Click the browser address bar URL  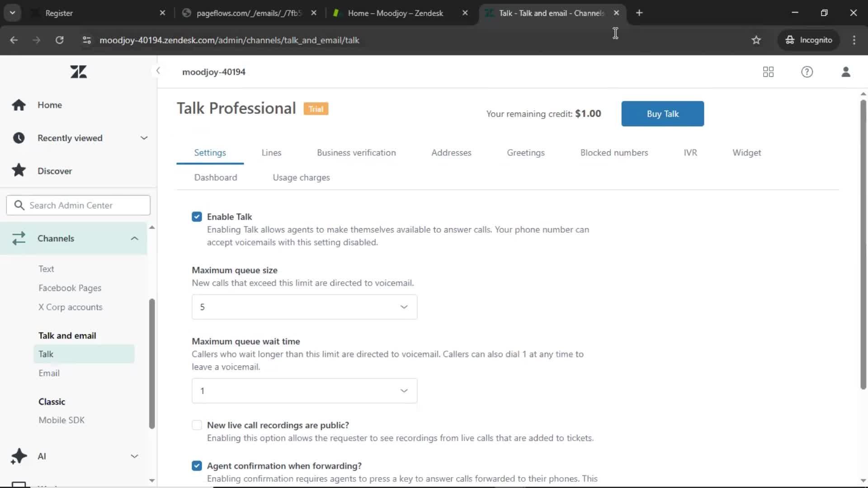(x=229, y=40)
